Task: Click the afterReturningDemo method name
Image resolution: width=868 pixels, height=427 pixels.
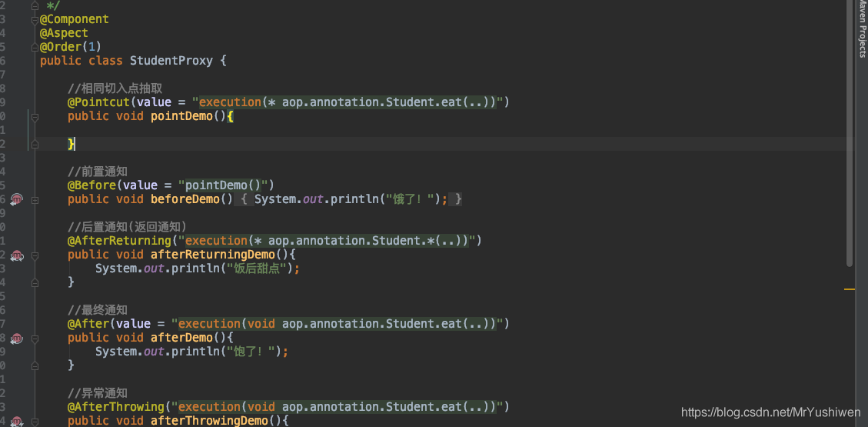Action: click(212, 255)
